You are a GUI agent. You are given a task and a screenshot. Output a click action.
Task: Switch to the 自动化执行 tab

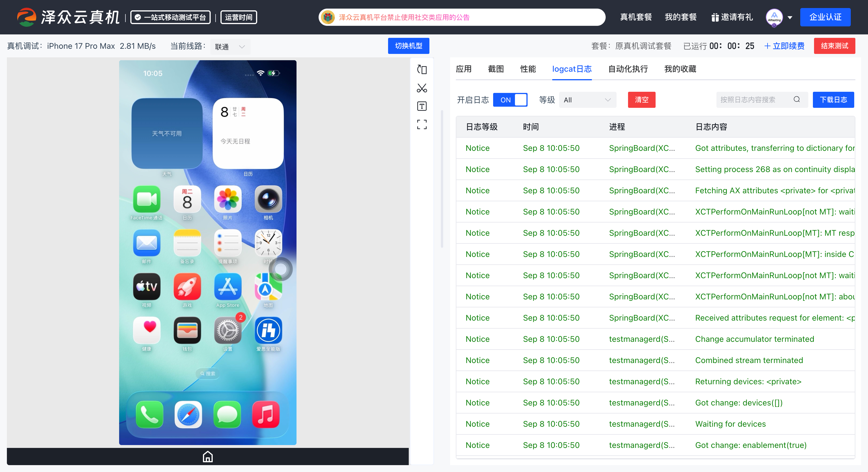[x=628, y=69]
